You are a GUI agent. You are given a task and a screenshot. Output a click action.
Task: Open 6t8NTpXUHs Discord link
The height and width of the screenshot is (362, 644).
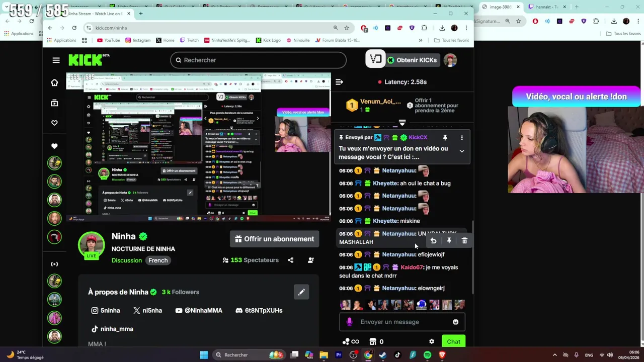259,310
